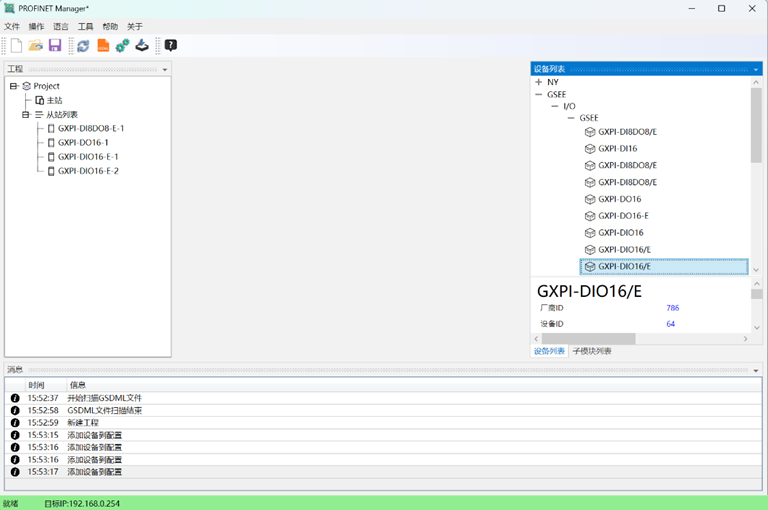Click the device icon beside GXPI-DIO16-E-1
Image resolution: width=768 pixels, height=510 pixels.
51,157
